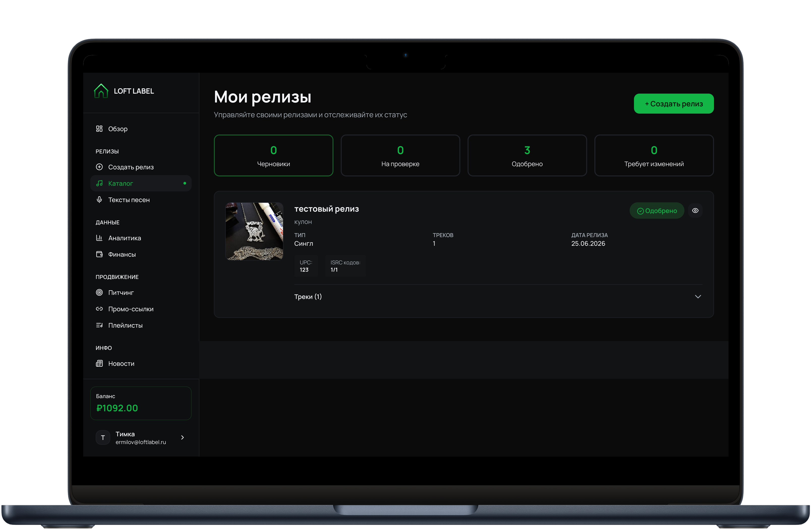The width and height of the screenshot is (812, 530).
Task: Open Тексты песен section
Action: 141,200
